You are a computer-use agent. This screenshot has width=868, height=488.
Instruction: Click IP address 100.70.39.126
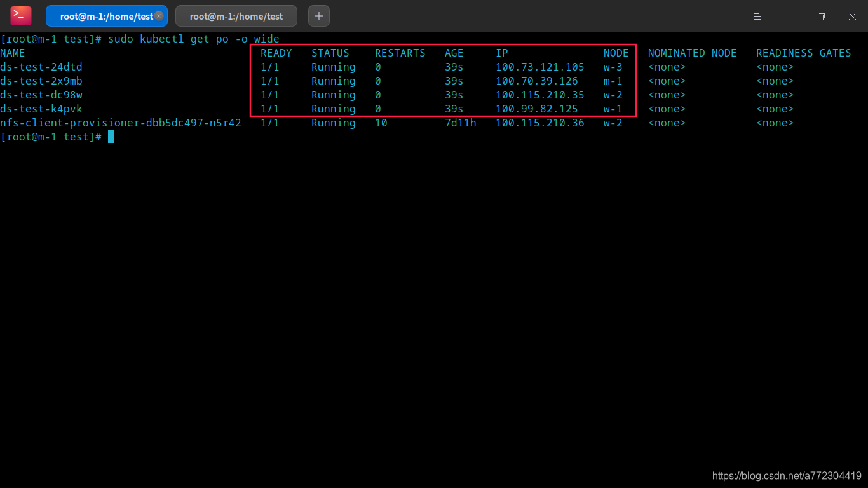pos(537,81)
